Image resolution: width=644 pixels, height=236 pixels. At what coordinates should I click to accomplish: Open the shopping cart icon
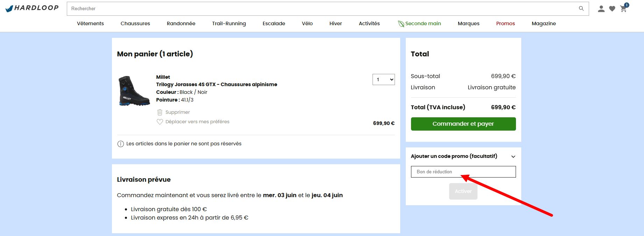624,8
